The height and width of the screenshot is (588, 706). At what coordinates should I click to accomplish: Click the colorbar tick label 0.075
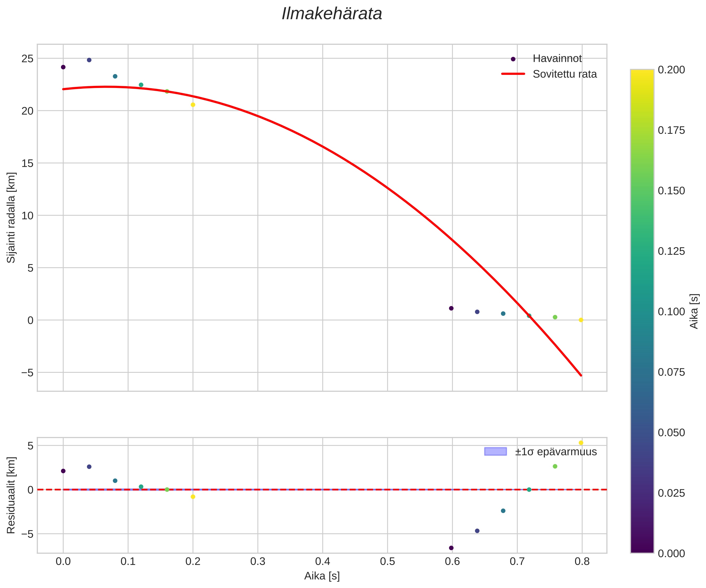[x=671, y=372]
